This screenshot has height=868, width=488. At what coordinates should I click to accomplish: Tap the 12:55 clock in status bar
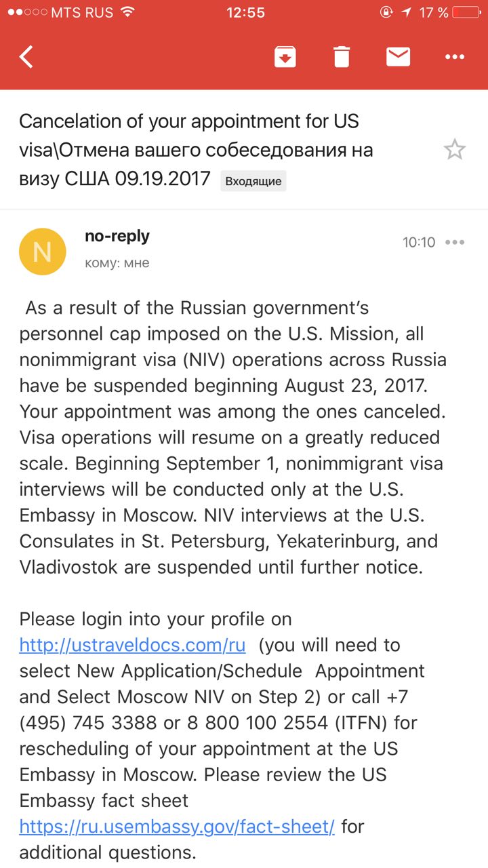[245, 12]
